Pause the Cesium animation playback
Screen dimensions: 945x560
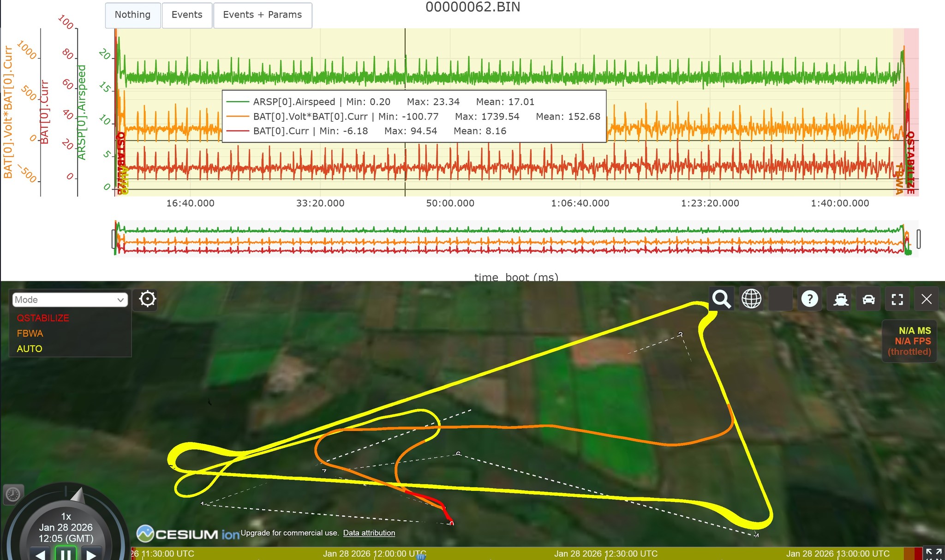click(x=66, y=554)
